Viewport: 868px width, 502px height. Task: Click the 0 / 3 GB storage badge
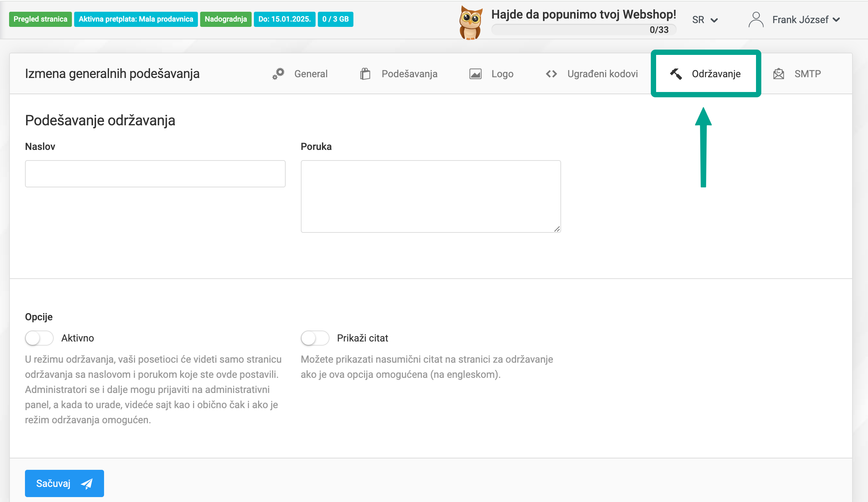point(336,19)
